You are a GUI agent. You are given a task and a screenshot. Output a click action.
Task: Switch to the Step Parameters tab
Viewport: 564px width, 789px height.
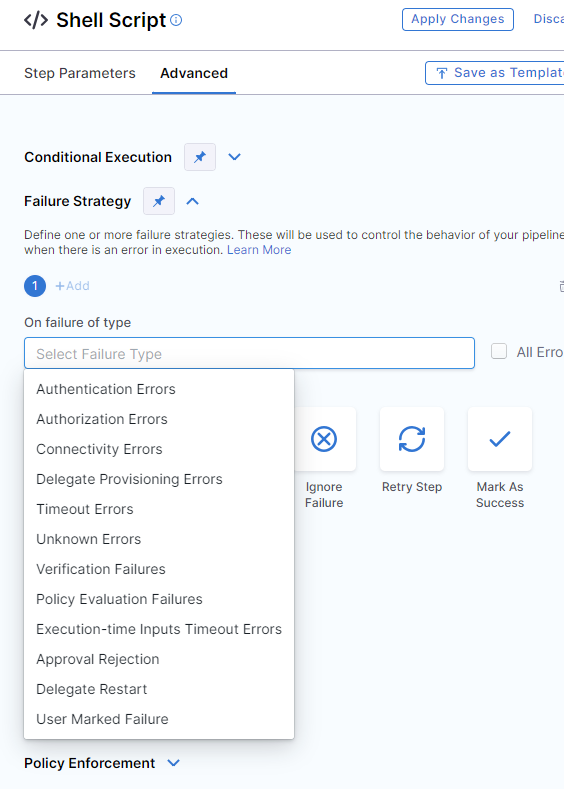coord(80,73)
